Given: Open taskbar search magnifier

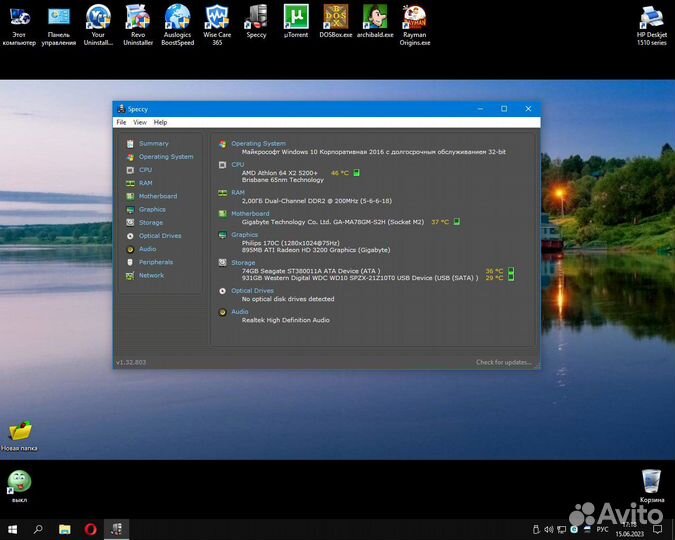Looking at the screenshot, I should (x=38, y=529).
